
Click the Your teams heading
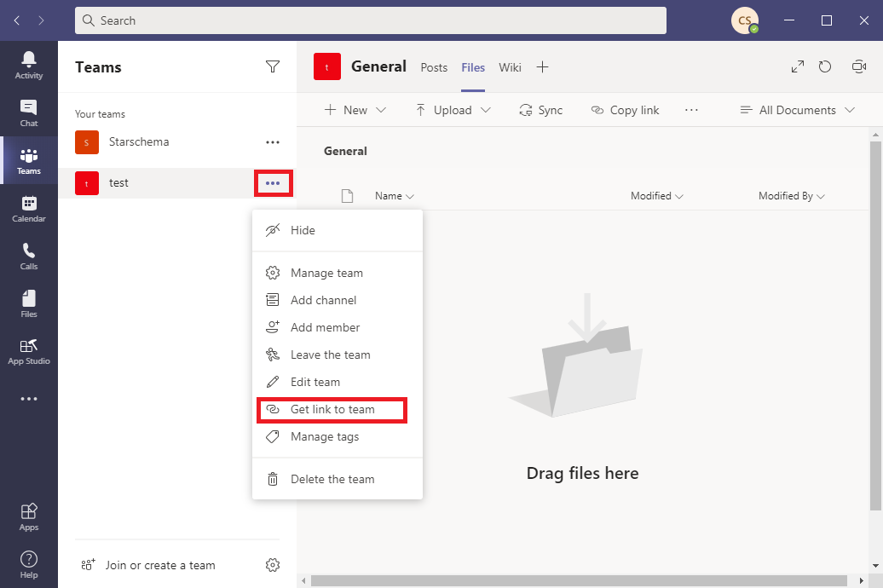pyautogui.click(x=101, y=114)
